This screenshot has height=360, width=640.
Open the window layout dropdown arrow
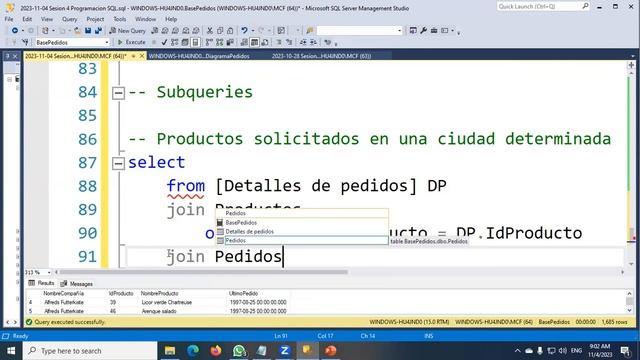click(452, 31)
